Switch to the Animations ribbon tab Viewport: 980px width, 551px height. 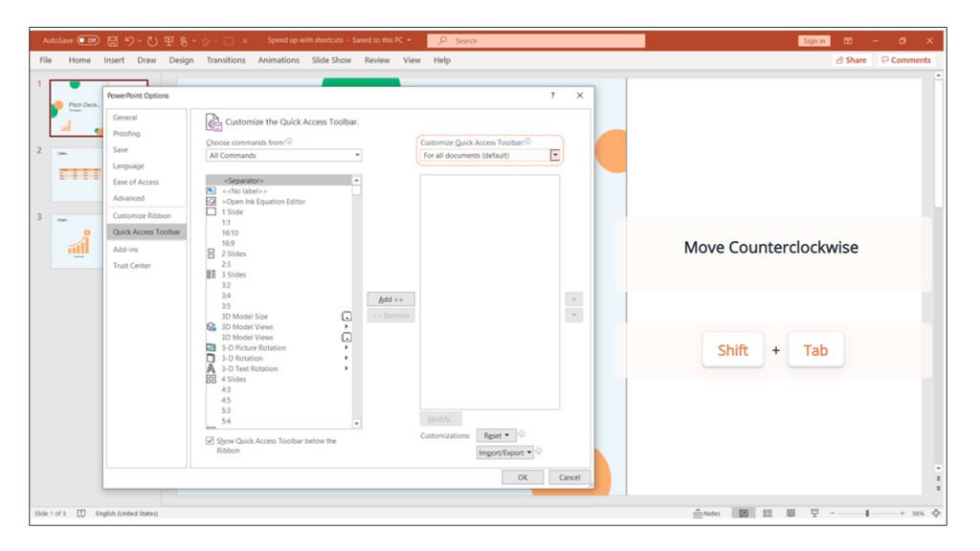pos(278,59)
